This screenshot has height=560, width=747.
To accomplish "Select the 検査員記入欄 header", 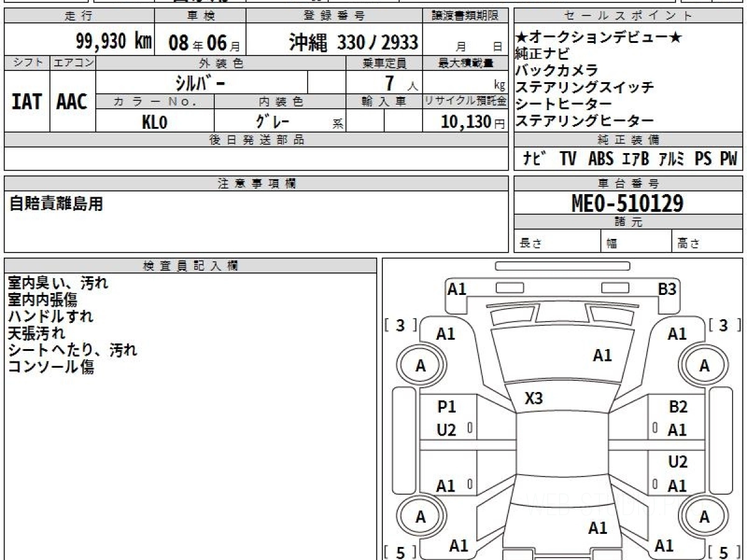I will click(190, 266).
